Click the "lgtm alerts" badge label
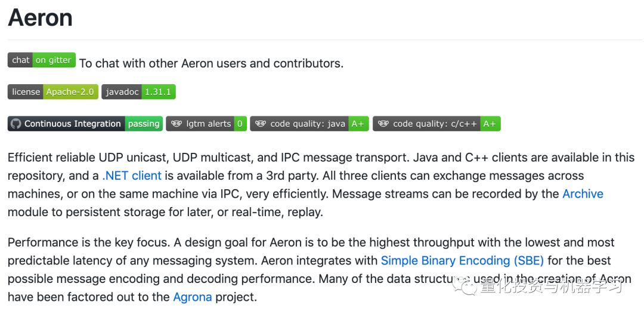The width and height of the screenshot is (644, 314). tap(208, 124)
